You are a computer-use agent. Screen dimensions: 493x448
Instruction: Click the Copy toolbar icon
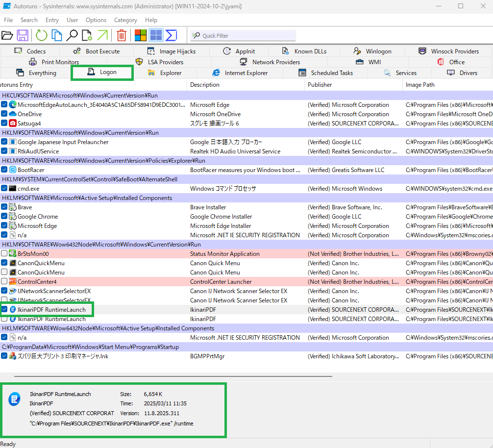pos(56,35)
